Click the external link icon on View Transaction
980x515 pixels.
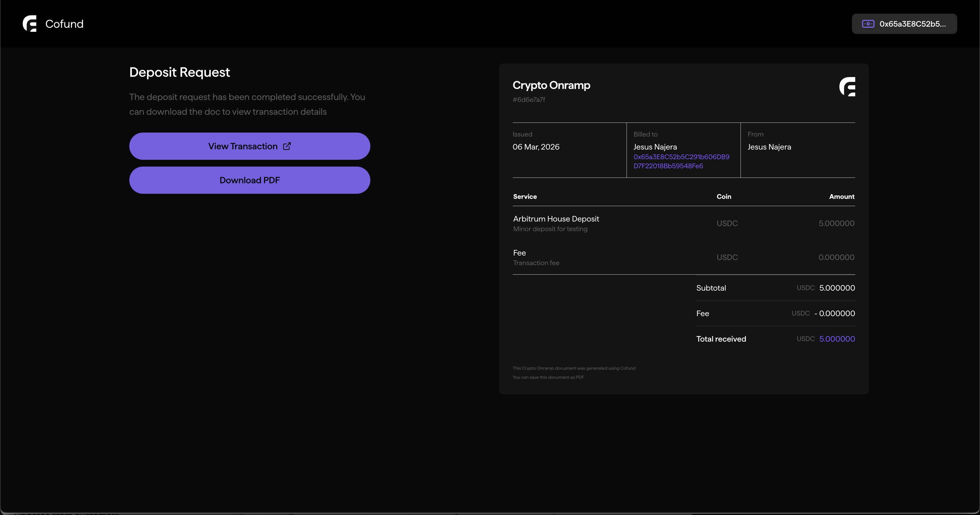(287, 146)
